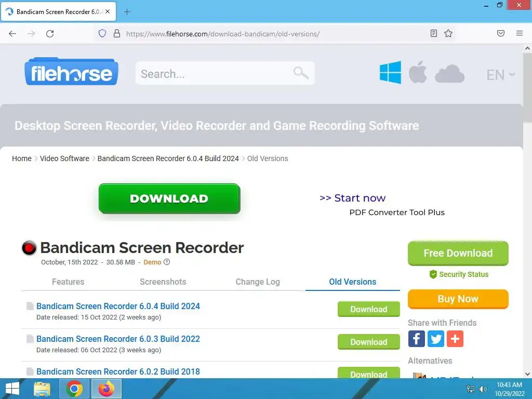532x399 pixels.
Task: Click the browser forward arrow
Action: point(31,34)
